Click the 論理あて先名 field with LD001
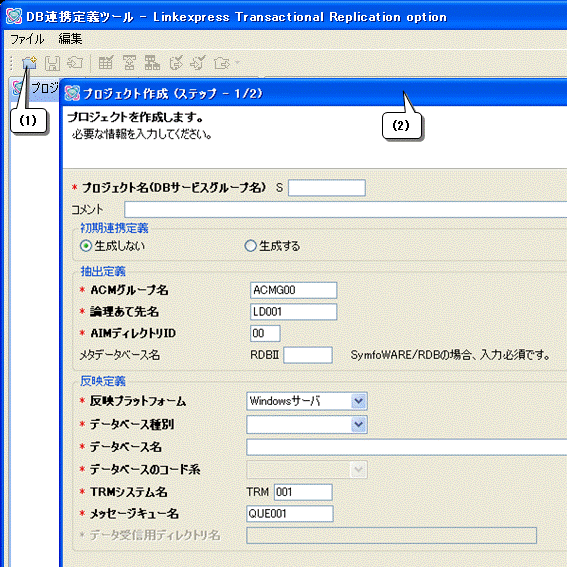Viewport: 567px width, 567px height. point(293,312)
